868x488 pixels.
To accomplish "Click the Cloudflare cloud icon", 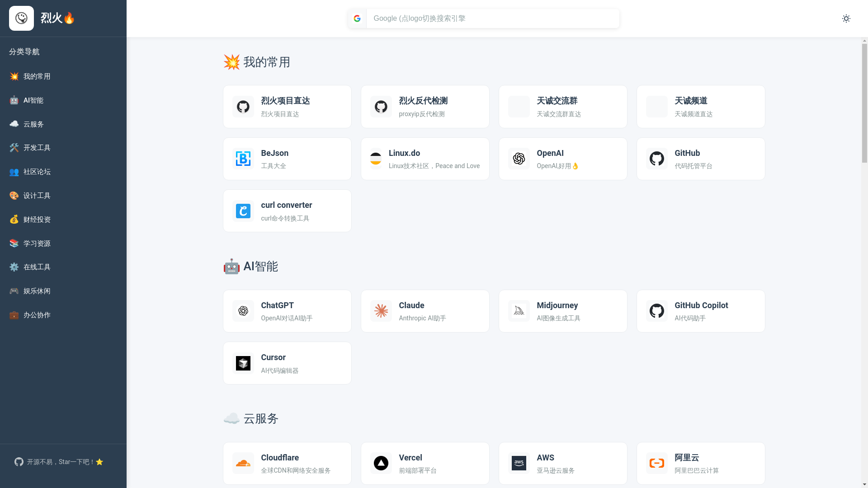I will click(243, 463).
